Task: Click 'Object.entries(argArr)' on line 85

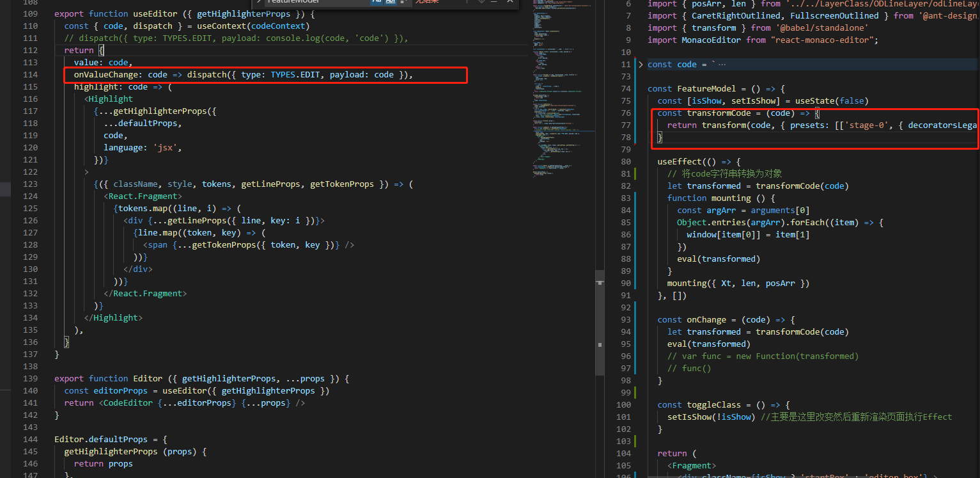Action: click(x=731, y=223)
